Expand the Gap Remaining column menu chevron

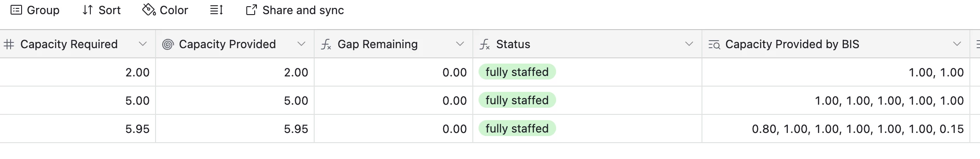[460, 44]
